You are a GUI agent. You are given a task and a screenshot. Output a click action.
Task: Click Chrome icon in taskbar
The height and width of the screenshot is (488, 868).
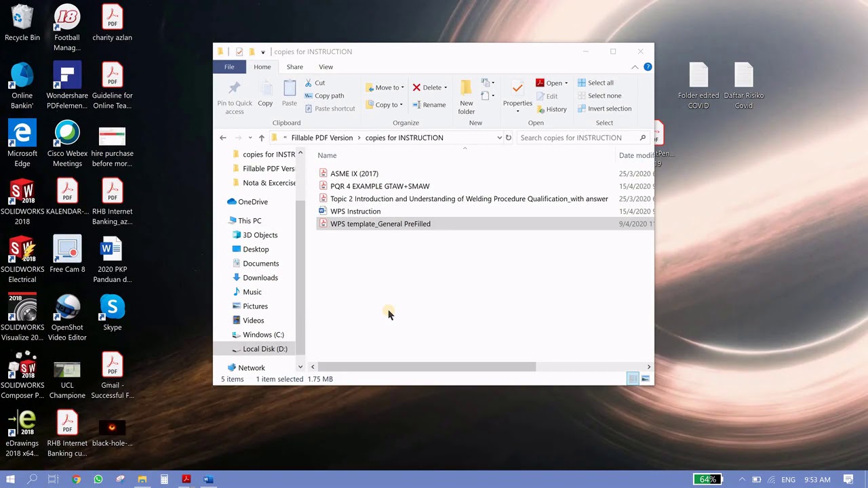[x=76, y=479]
